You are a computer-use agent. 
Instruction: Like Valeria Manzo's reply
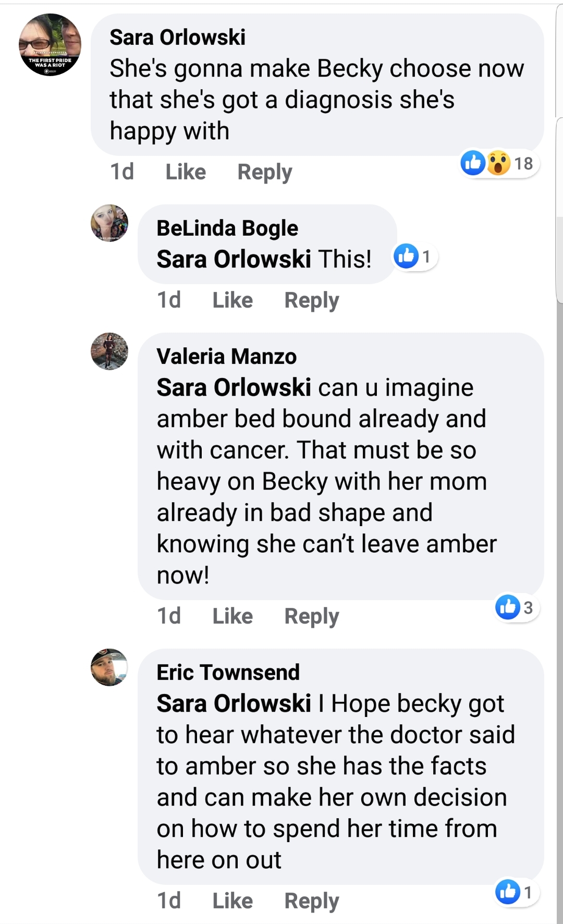click(232, 616)
